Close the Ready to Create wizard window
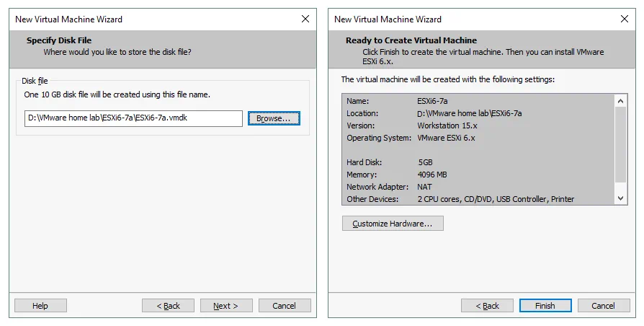The width and height of the screenshot is (644, 326). pyautogui.click(x=625, y=19)
